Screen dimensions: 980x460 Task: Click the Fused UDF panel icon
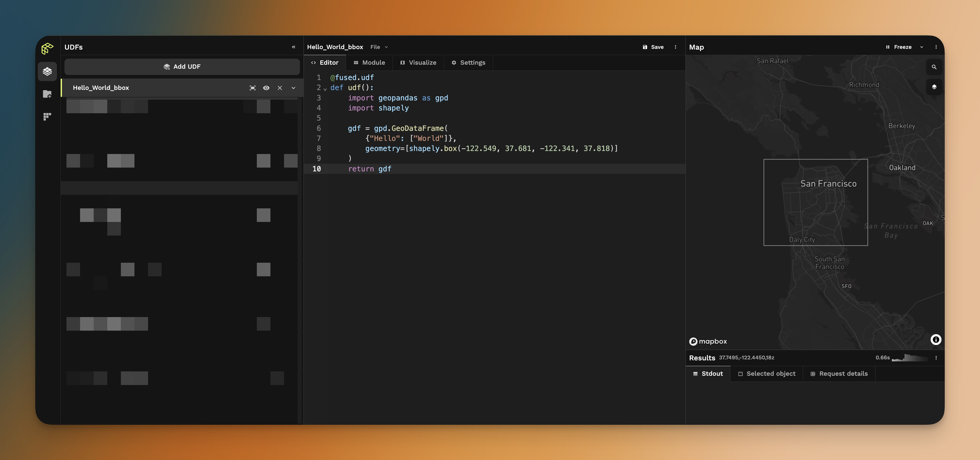(x=46, y=71)
